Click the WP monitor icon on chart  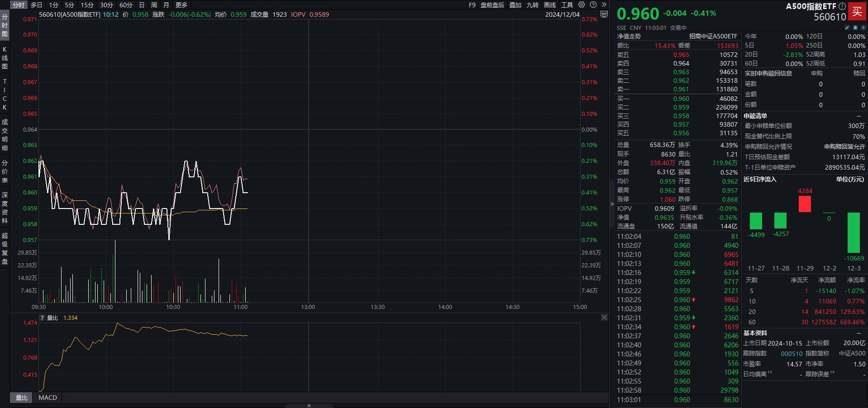tap(604, 14)
